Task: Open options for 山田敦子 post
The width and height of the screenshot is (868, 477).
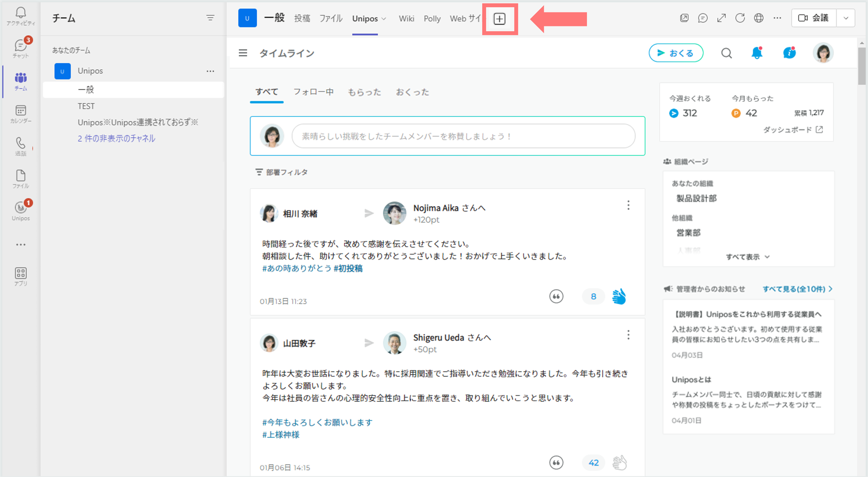Action: coord(628,335)
